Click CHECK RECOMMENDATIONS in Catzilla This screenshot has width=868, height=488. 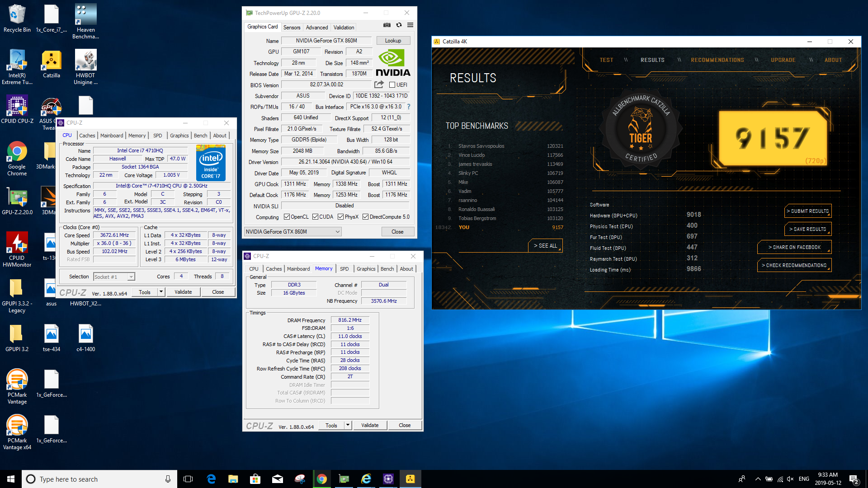[794, 265]
